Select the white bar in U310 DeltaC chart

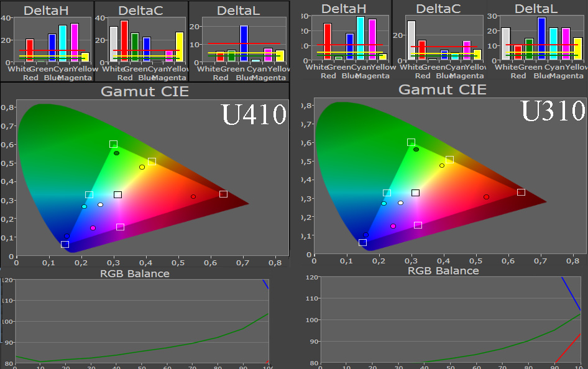pyautogui.click(x=411, y=40)
